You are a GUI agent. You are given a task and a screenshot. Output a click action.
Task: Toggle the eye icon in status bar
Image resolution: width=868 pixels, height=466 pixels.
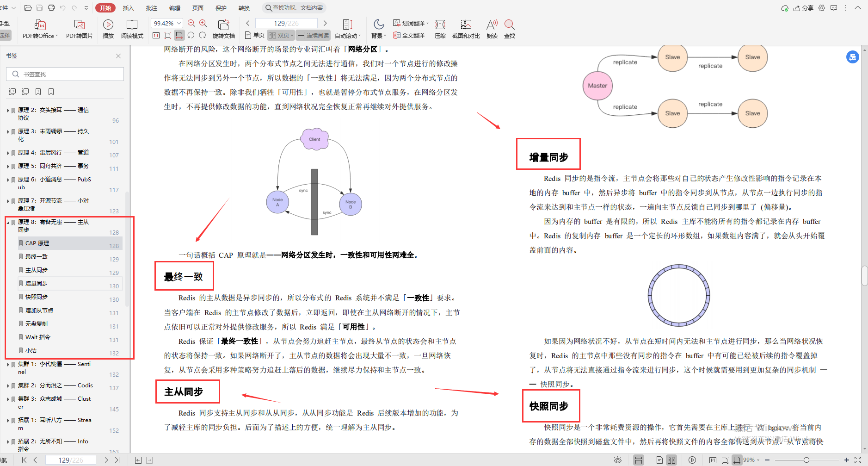tap(618, 460)
